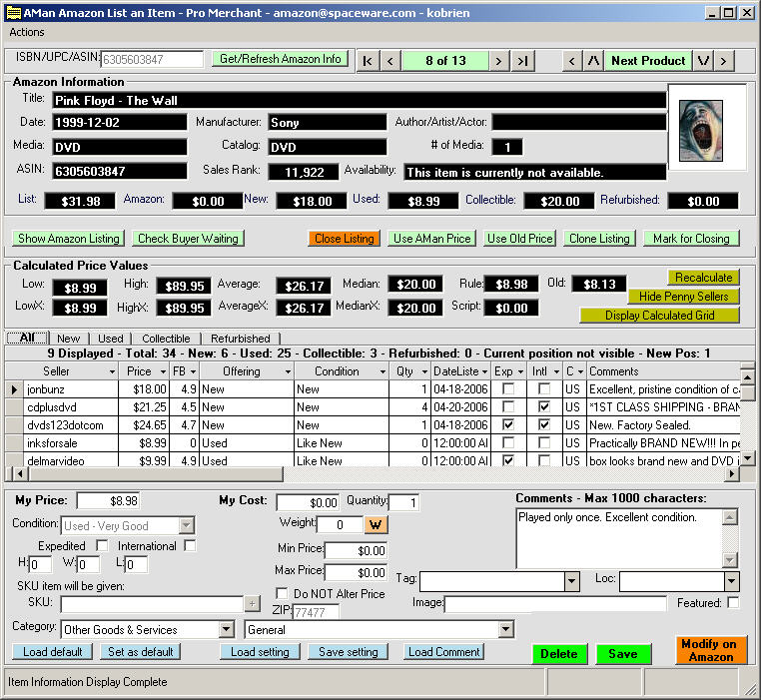Switch to the Collectible tab

click(166, 339)
